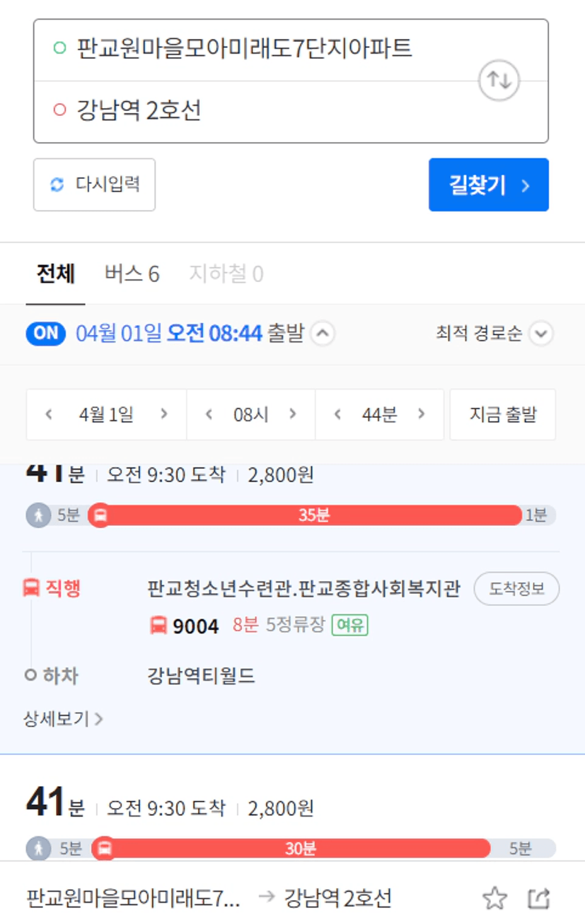Click the refresh icon in 다시입력

(x=57, y=185)
